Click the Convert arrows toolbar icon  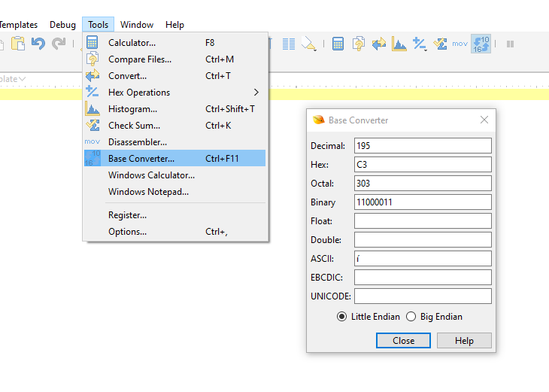pyautogui.click(x=379, y=44)
